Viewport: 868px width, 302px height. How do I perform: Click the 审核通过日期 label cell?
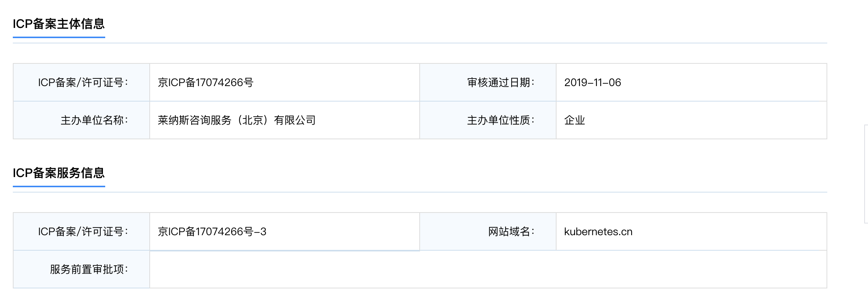pyautogui.click(x=488, y=82)
